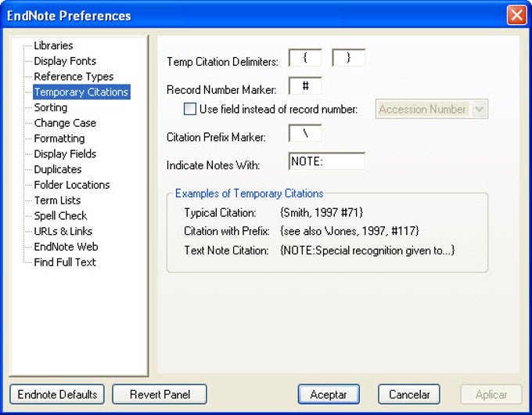
Task: Click the Citation with Prefix label
Action: point(227,231)
